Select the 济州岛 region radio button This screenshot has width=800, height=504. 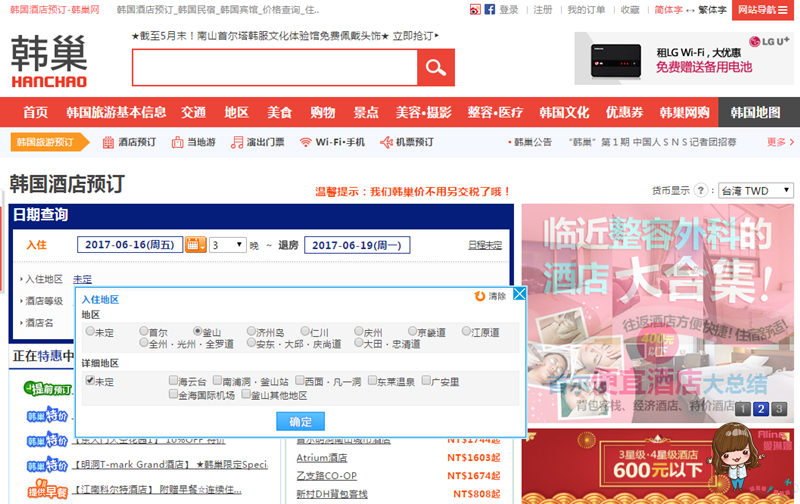(251, 331)
